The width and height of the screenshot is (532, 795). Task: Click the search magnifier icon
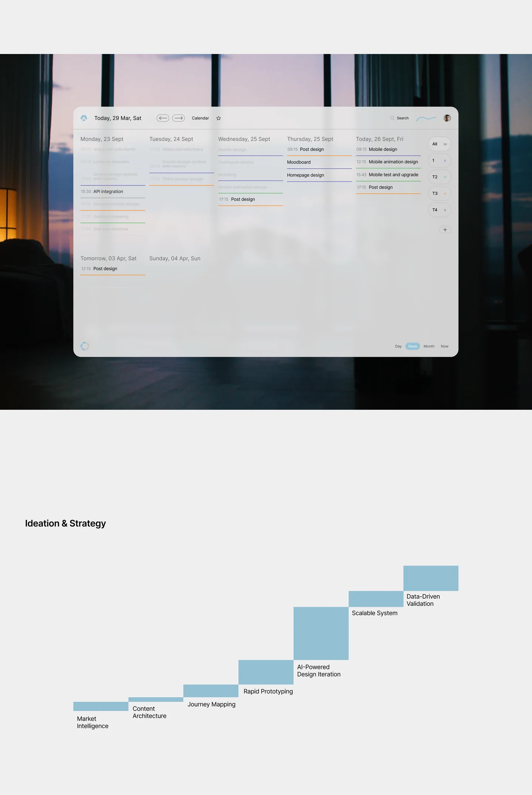point(392,118)
